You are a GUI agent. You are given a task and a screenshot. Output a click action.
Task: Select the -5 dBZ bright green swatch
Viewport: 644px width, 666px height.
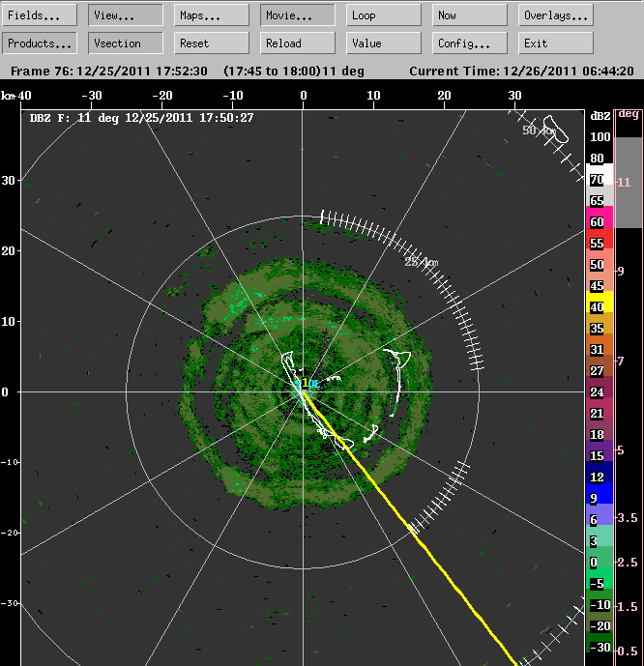click(x=600, y=578)
